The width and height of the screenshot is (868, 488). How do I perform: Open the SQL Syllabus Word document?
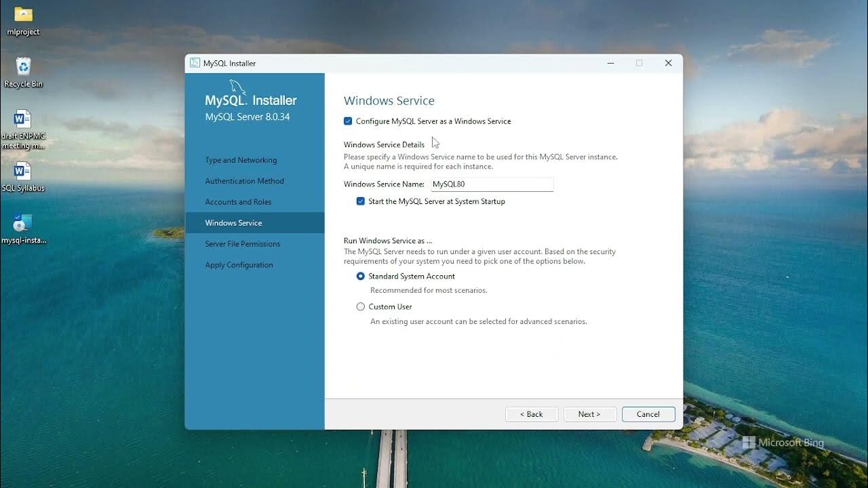tap(23, 177)
